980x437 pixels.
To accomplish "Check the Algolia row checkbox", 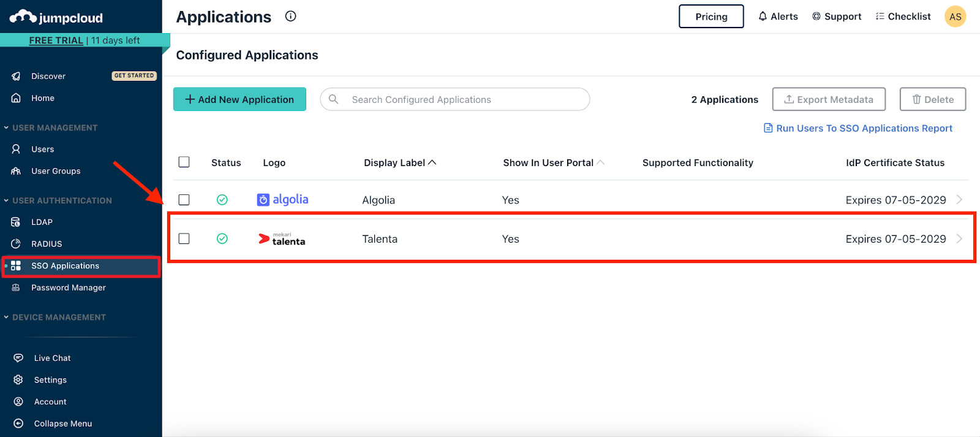I will 184,200.
